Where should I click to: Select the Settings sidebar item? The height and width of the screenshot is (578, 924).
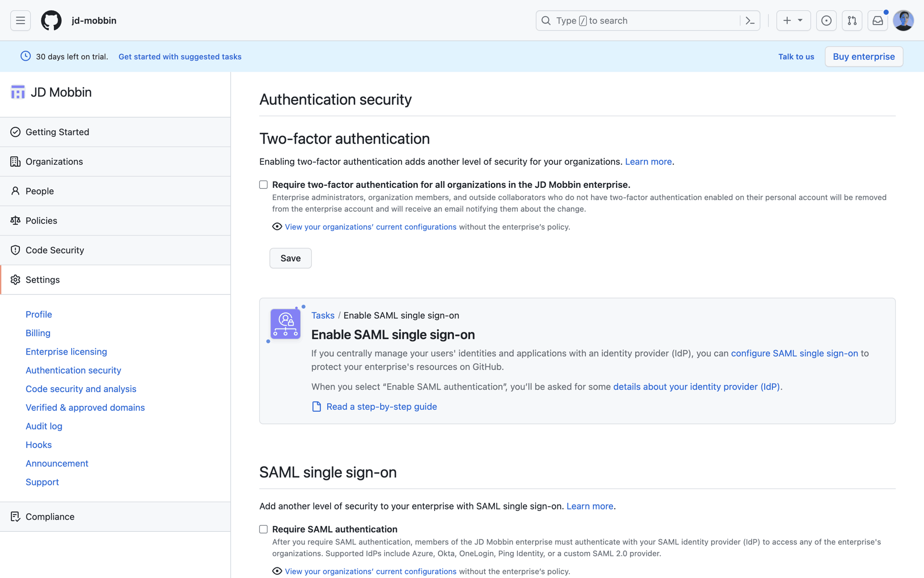[x=115, y=280]
